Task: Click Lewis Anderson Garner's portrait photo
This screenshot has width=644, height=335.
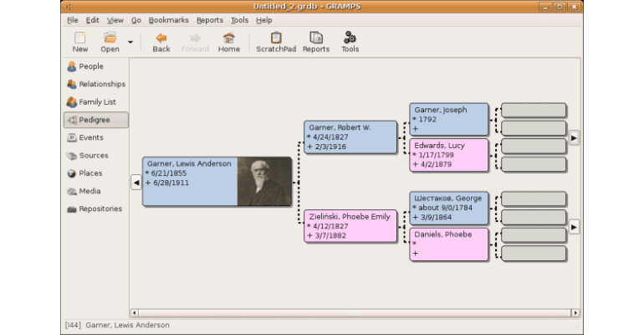Action: coord(264,182)
